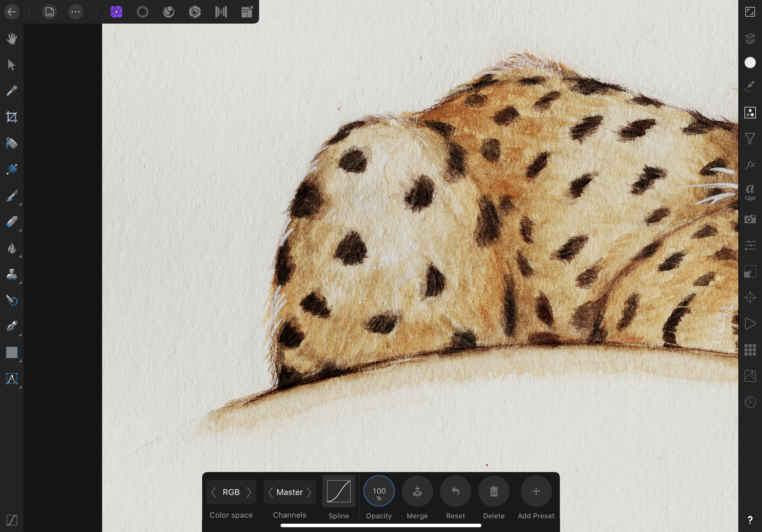Select the Paint Brush tool
Viewport: 762px width, 532px height.
point(11,196)
